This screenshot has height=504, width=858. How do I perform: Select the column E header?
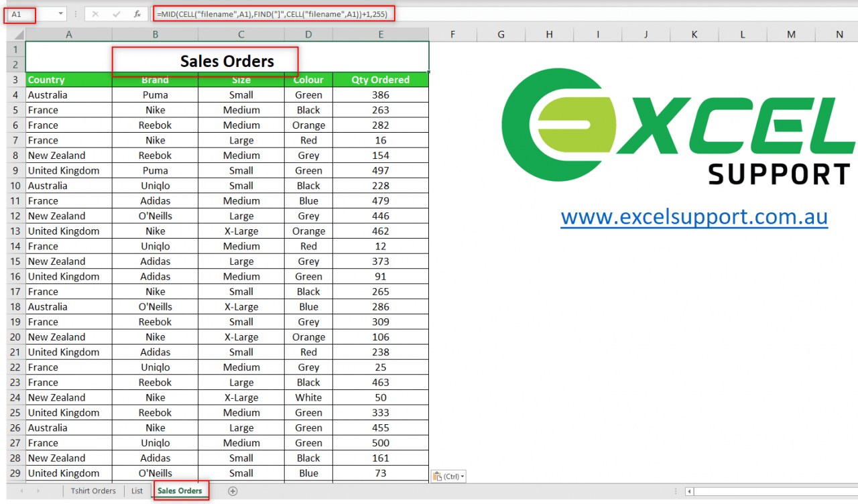pos(380,34)
